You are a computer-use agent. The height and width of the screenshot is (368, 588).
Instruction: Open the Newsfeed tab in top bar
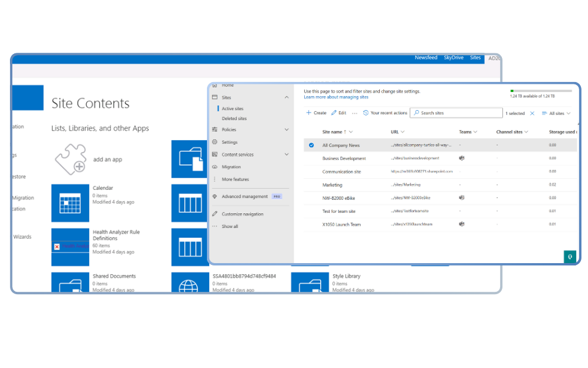coord(426,58)
